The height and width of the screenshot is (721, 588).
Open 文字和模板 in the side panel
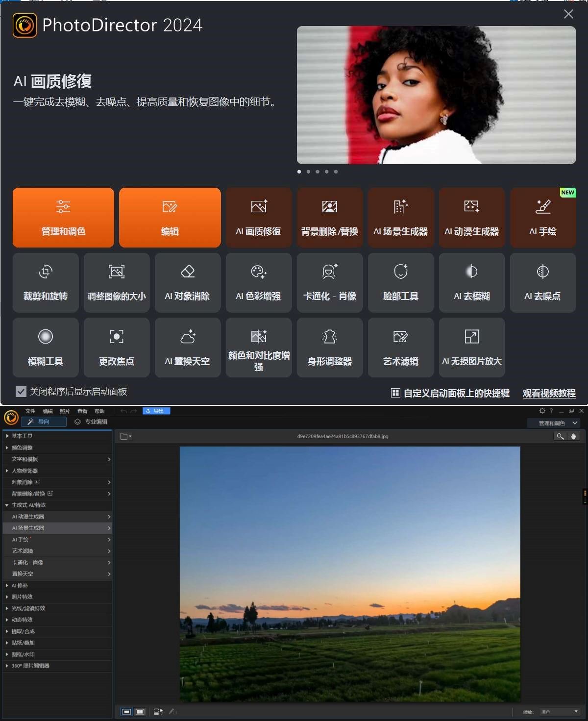click(57, 459)
